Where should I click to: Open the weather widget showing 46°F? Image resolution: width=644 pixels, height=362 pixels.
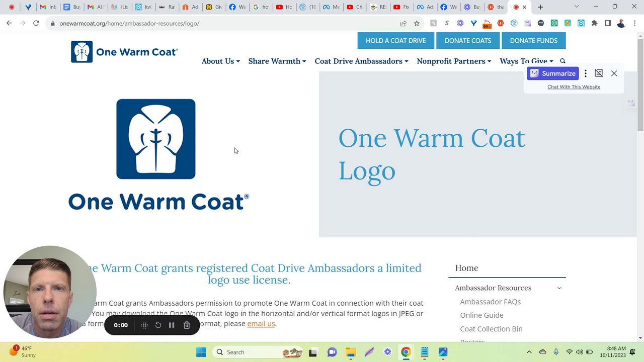23,351
